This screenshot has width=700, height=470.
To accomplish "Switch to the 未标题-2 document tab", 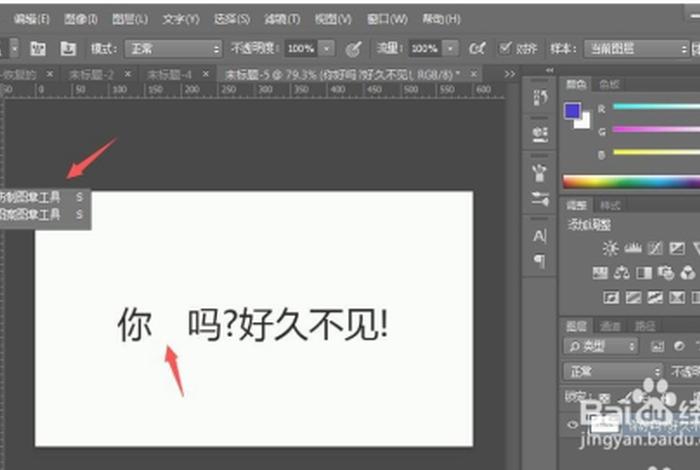I will [91, 75].
